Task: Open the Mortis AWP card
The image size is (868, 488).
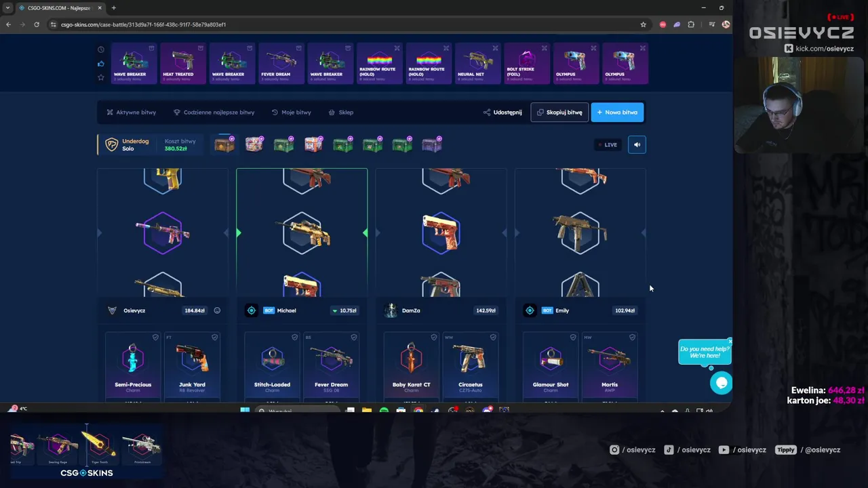Action: tap(610, 366)
